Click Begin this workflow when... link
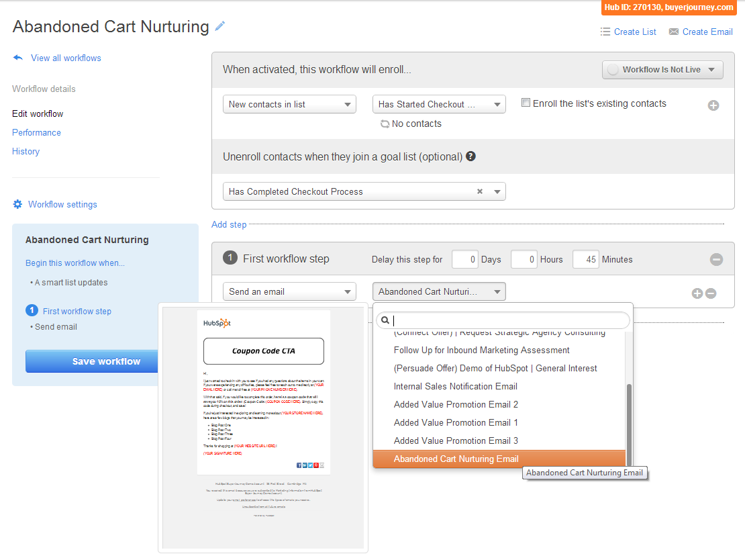Image resolution: width=745 pixels, height=560 pixels. coord(75,263)
